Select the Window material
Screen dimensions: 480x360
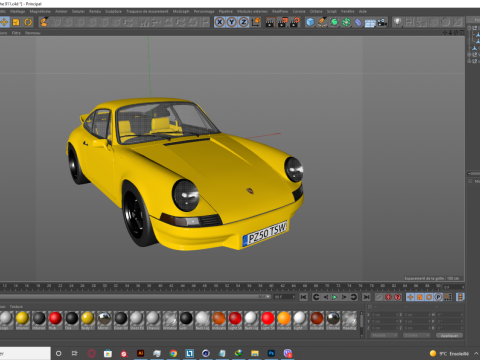pos(170,320)
